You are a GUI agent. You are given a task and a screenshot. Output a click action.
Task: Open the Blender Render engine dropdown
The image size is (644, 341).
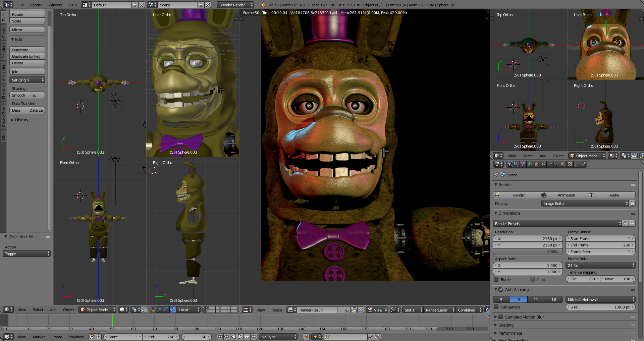[235, 5]
